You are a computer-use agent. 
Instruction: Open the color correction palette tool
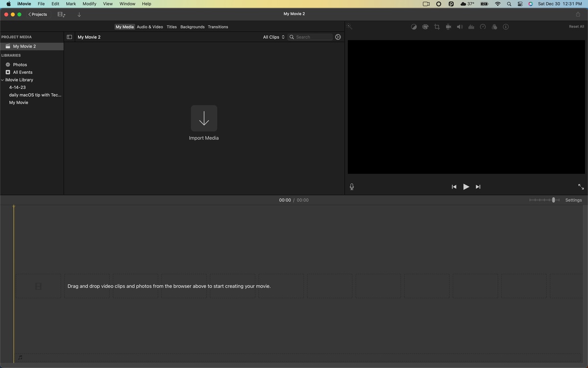click(x=425, y=27)
